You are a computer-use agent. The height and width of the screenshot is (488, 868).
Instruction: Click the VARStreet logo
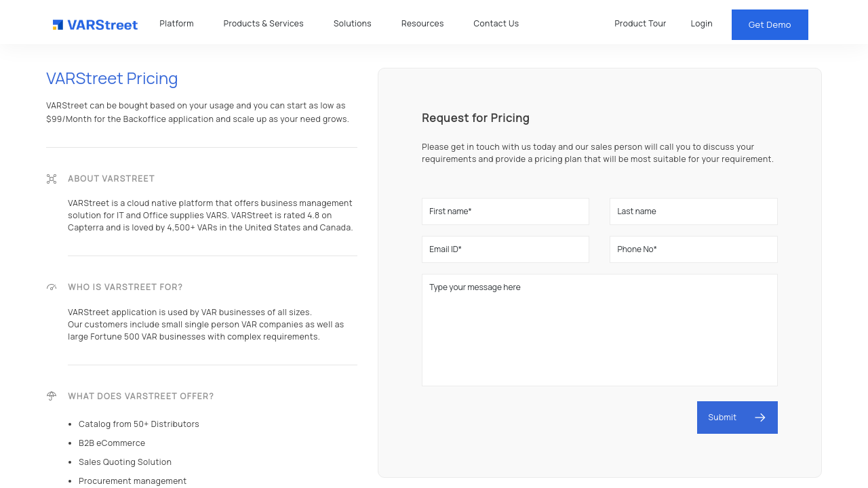(95, 25)
